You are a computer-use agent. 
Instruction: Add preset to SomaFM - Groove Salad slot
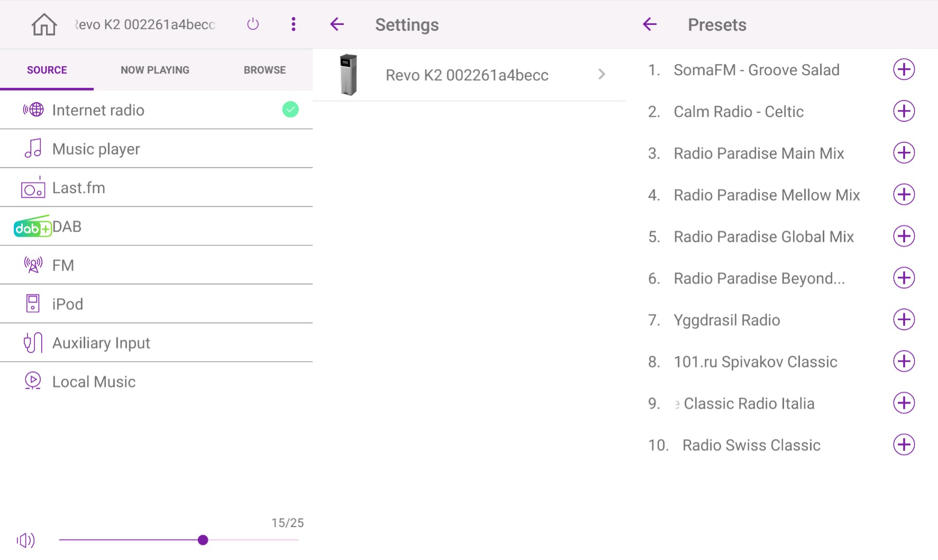[904, 70]
